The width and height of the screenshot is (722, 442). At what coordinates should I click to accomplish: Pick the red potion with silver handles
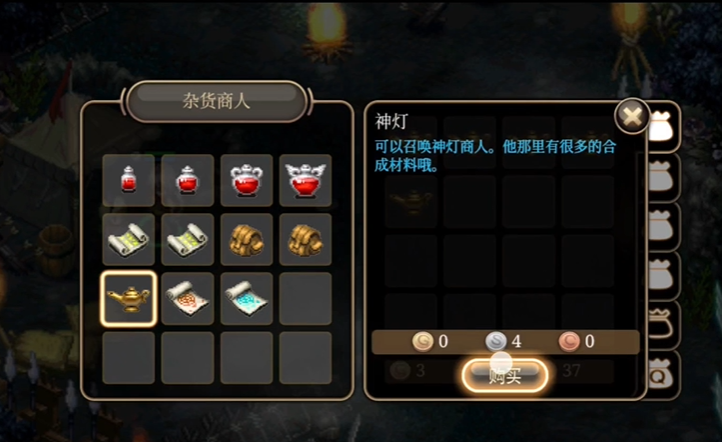coord(246,180)
